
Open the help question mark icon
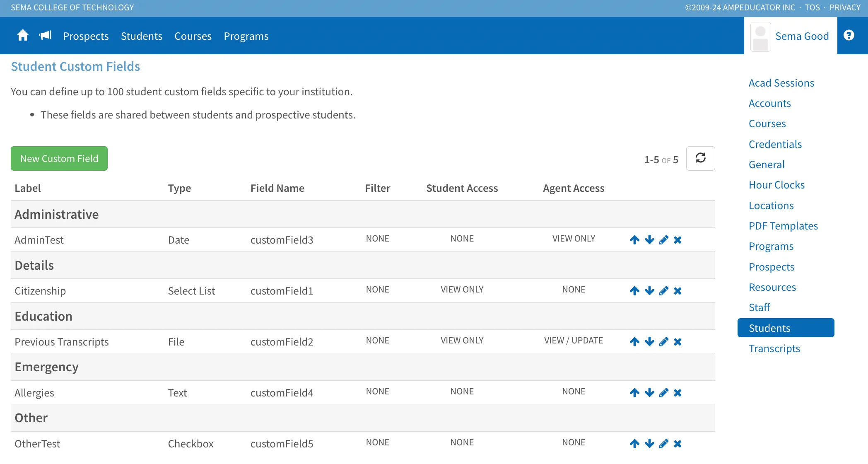pyautogui.click(x=849, y=35)
